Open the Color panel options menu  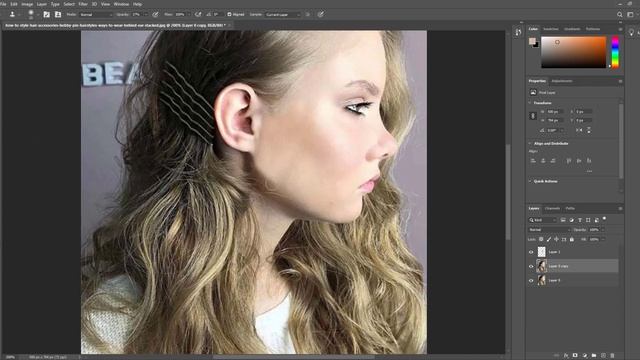620,29
